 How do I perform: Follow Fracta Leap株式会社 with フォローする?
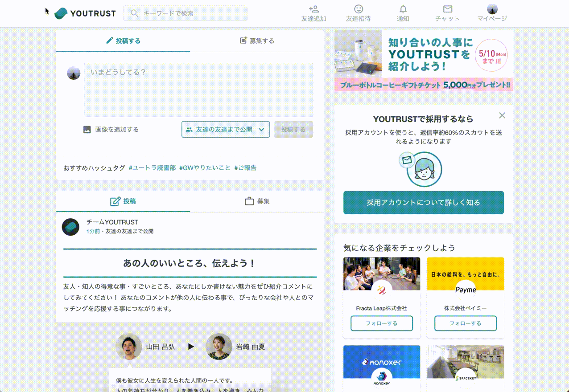click(x=382, y=323)
